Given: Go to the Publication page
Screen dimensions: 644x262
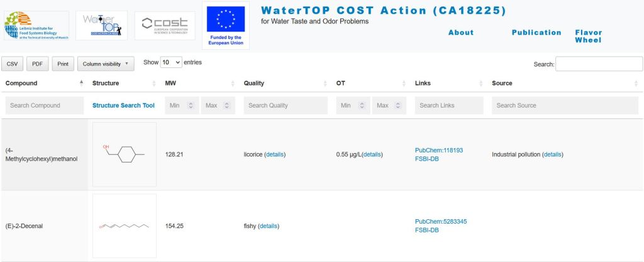Looking at the screenshot, I should pyautogui.click(x=536, y=33).
